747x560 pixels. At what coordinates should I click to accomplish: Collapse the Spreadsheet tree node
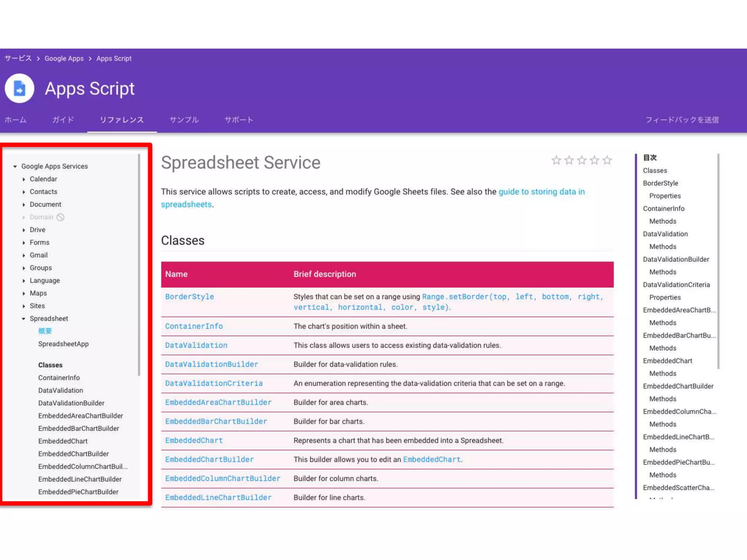(x=24, y=319)
